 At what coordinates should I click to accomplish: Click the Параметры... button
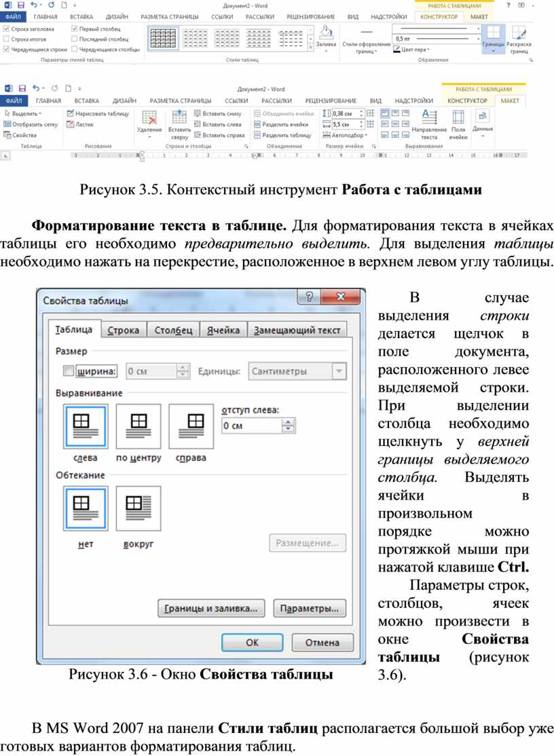tap(310, 609)
